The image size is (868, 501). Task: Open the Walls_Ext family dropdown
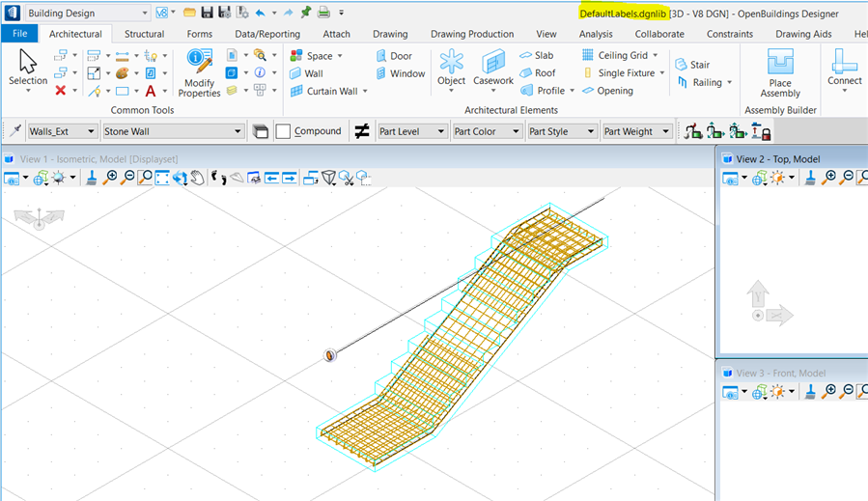pyautogui.click(x=92, y=131)
